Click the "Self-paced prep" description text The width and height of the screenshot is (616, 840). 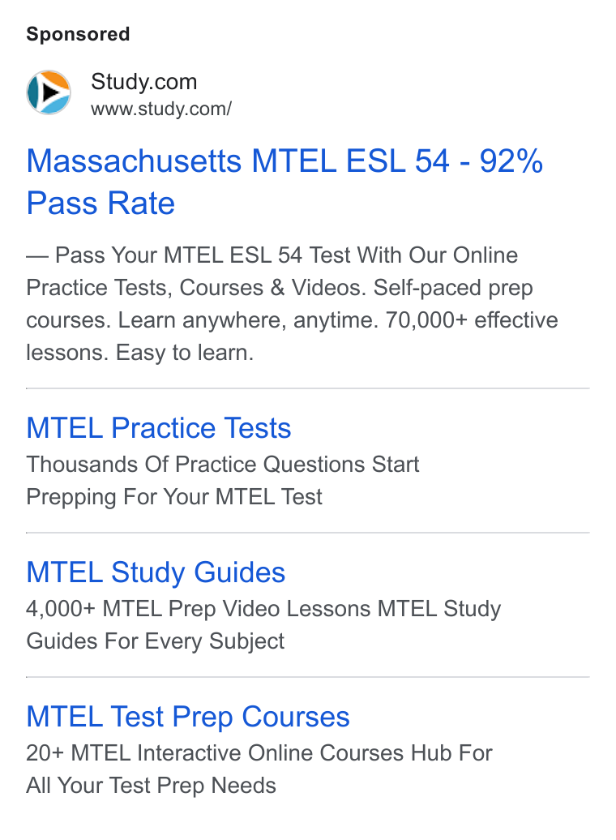[x=453, y=288]
